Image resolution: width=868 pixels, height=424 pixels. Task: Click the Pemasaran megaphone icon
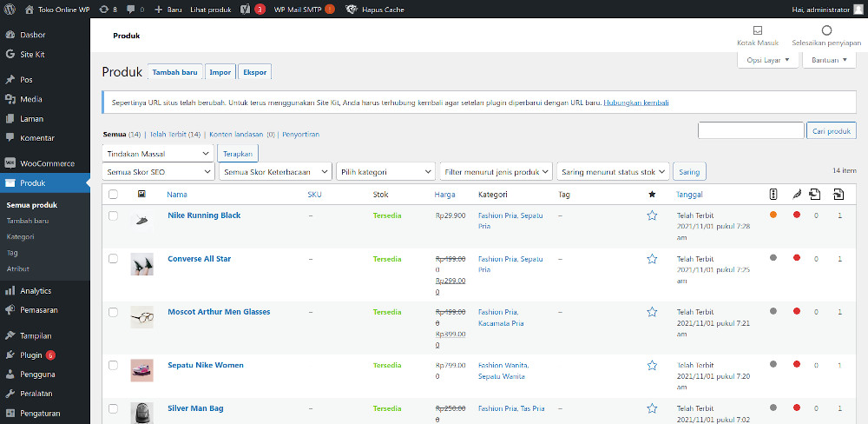point(10,310)
